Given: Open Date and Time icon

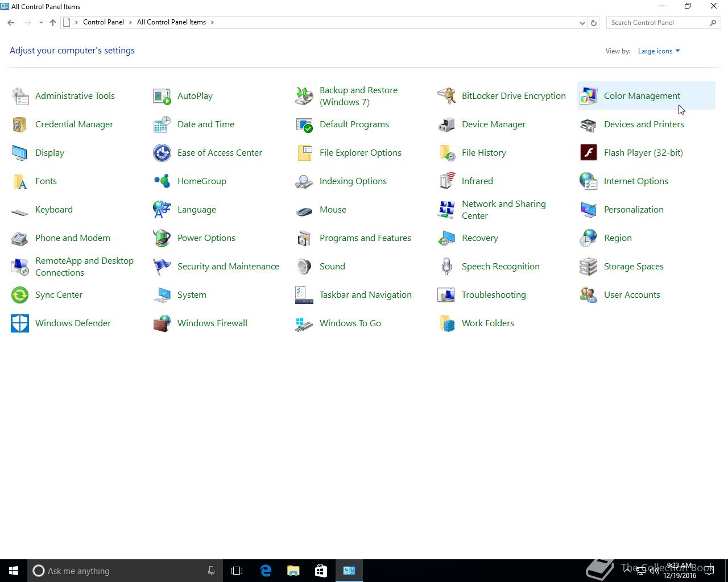Looking at the screenshot, I should [162, 124].
